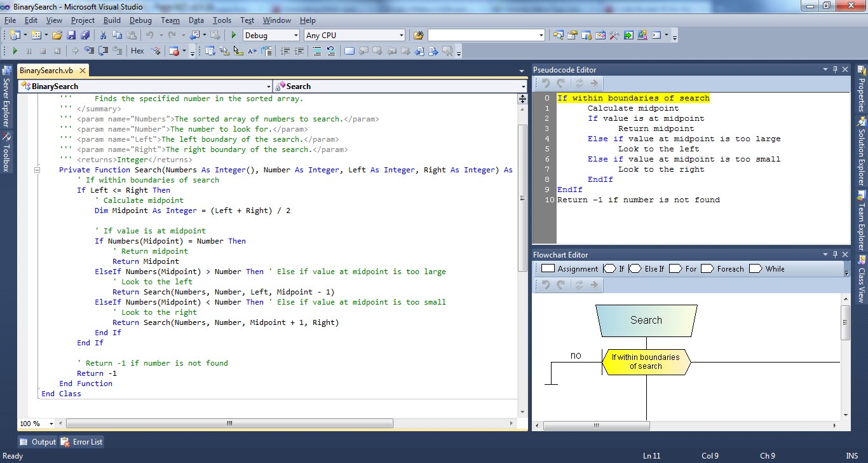Click the Comment Out Selected Lines icon
Viewport: 868px width, 463px height.
pyautogui.click(x=317, y=51)
